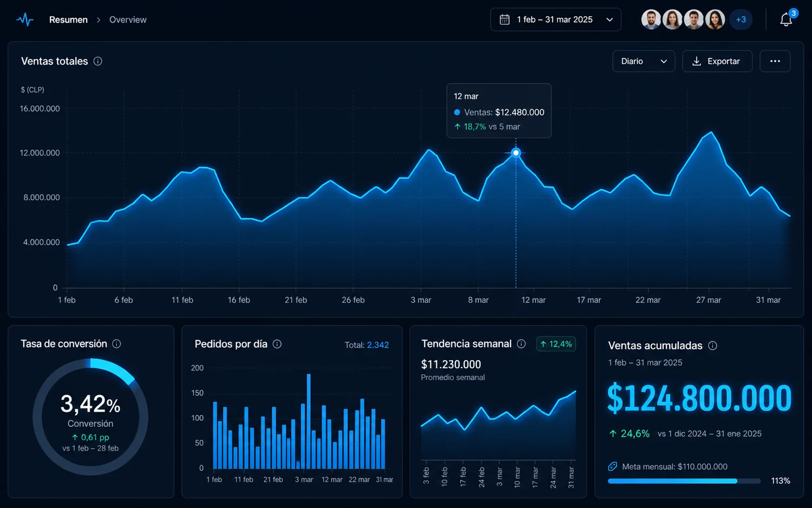Click the calendar icon in date picker
Image resolution: width=812 pixels, height=508 pixels.
[505, 19]
